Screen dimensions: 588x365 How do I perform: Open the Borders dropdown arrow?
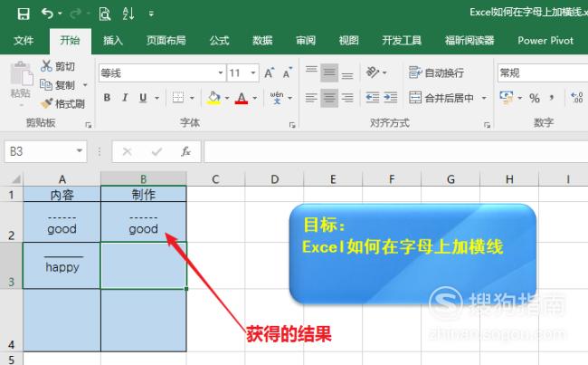click(x=192, y=98)
